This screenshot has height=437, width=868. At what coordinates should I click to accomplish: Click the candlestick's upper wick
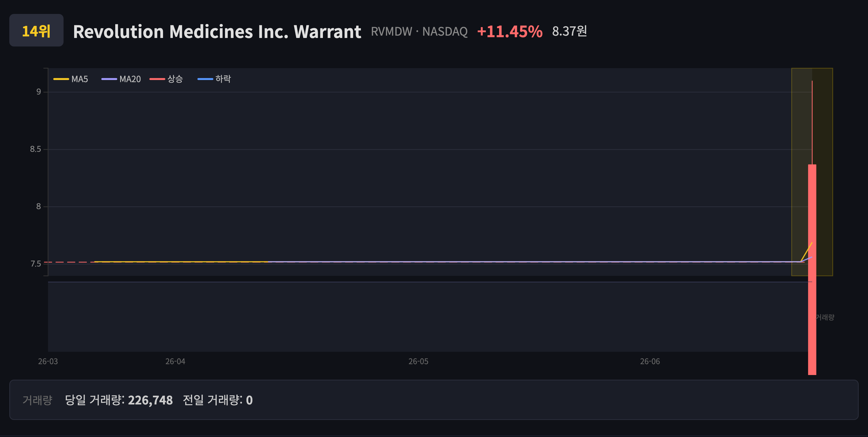coord(812,123)
